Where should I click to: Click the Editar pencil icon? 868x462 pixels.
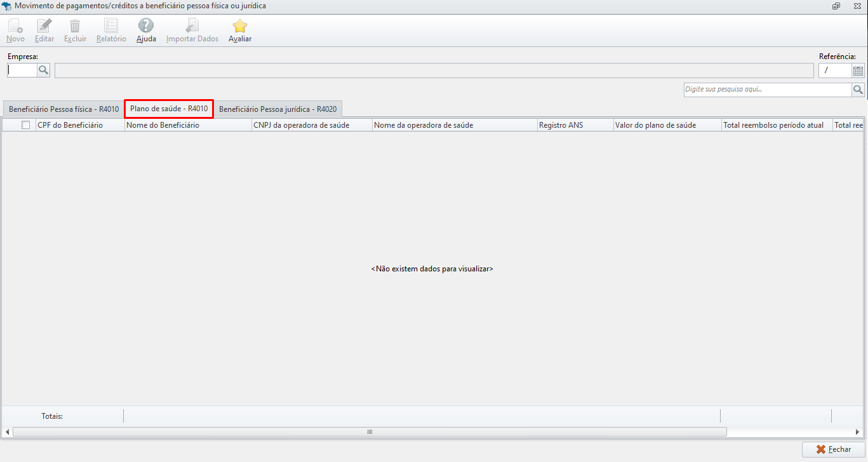[44, 26]
